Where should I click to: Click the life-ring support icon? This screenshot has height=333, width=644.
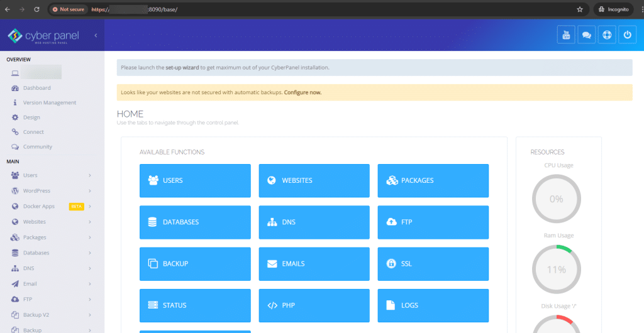tap(606, 35)
